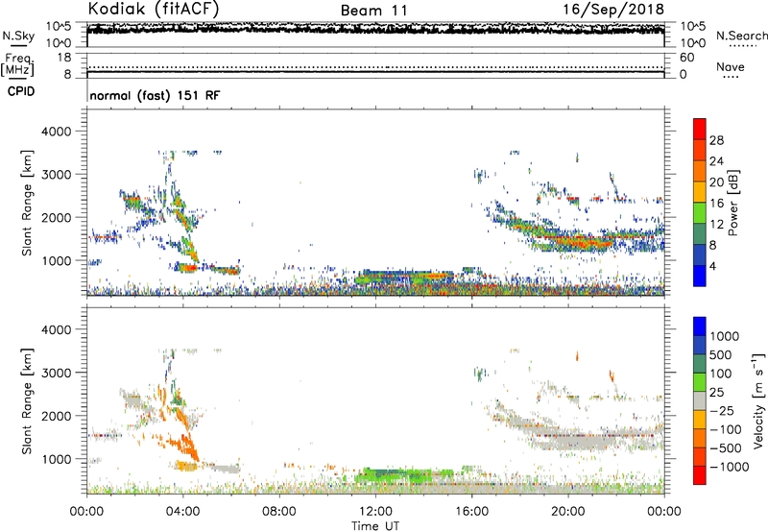Click the "N.Sky" legend label
768x532 pixels.
click(x=18, y=36)
